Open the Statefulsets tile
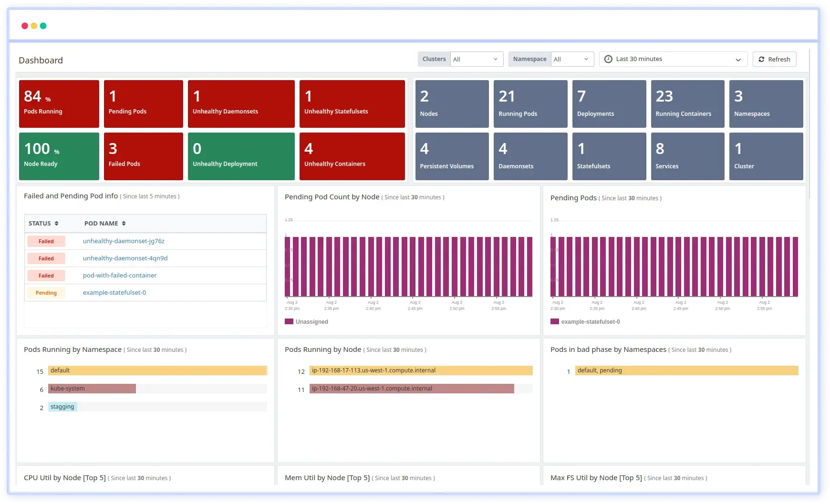The image size is (830, 504). coord(609,156)
